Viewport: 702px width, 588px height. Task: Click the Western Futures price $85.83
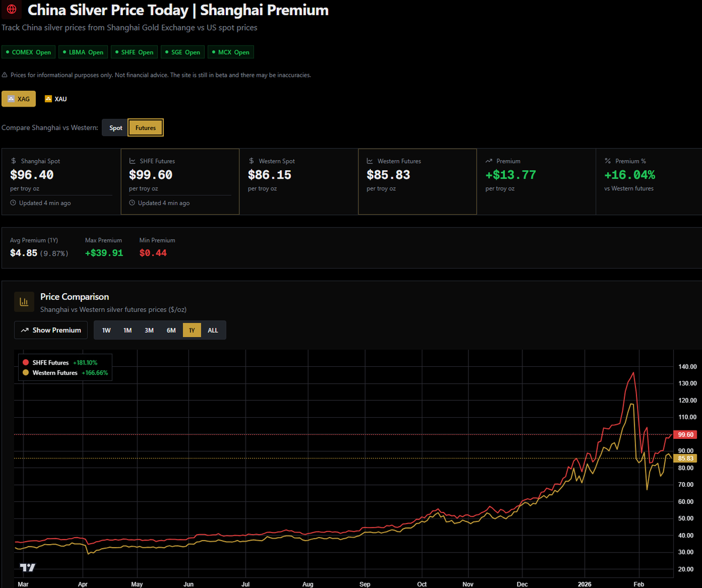click(x=388, y=175)
